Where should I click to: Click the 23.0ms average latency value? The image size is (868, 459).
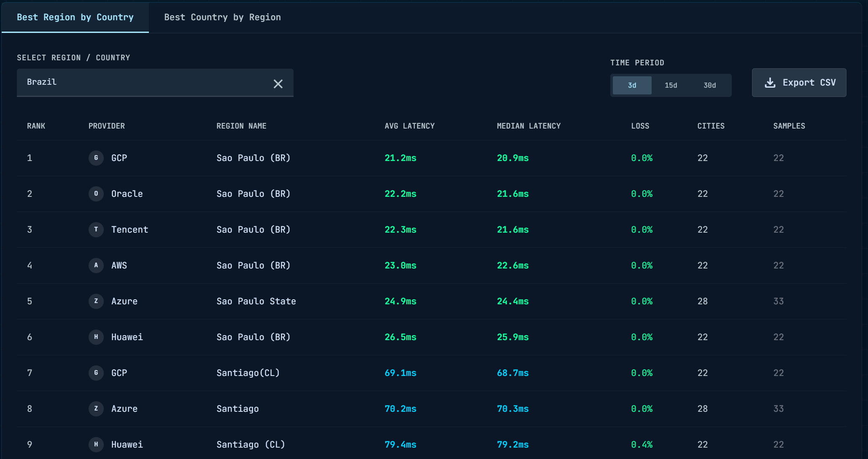400,266
